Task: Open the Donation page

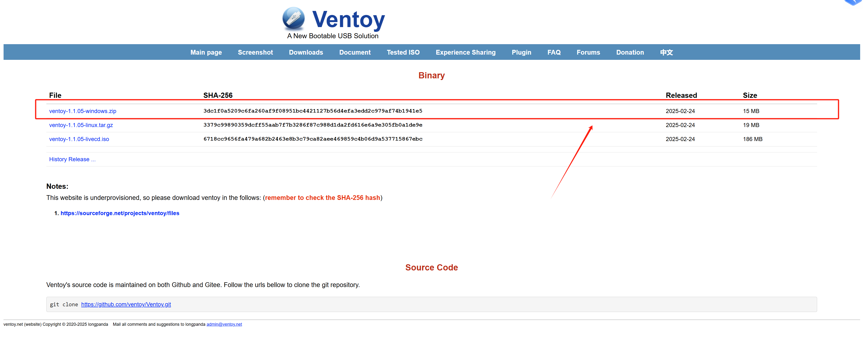Action: tap(630, 52)
